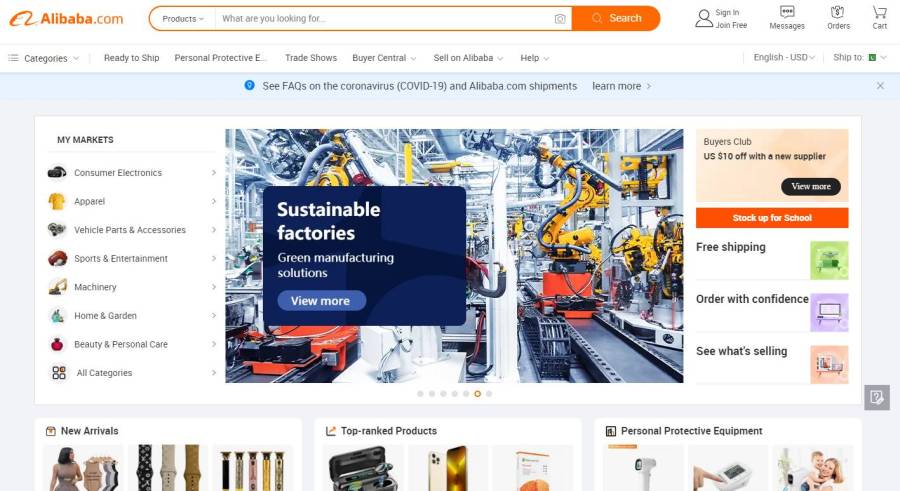The height and width of the screenshot is (491, 900).
Task: Expand the Buyer Central dropdown menu
Action: coord(384,58)
